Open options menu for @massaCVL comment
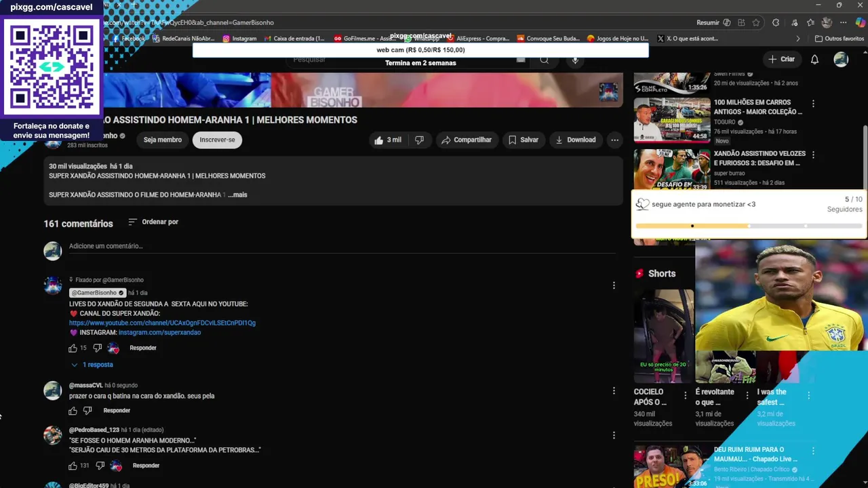Viewport: 868px width, 488px height. [x=614, y=391]
